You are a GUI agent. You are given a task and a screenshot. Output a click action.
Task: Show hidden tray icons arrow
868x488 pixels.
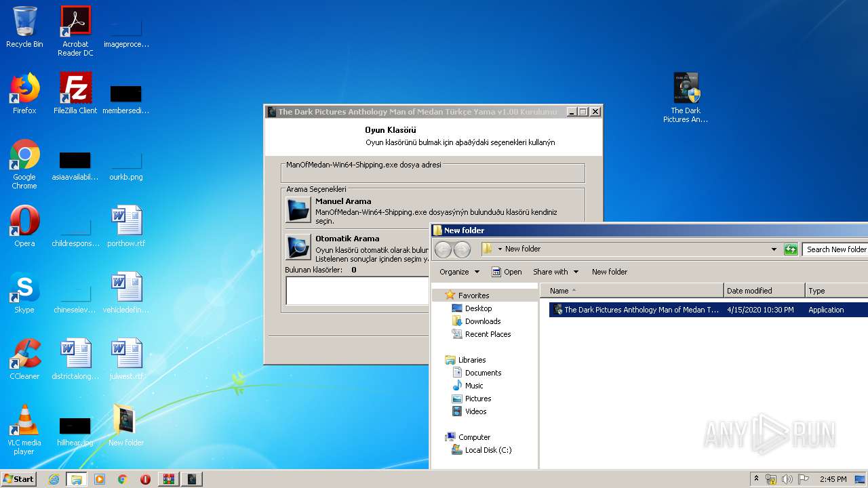[x=756, y=479]
